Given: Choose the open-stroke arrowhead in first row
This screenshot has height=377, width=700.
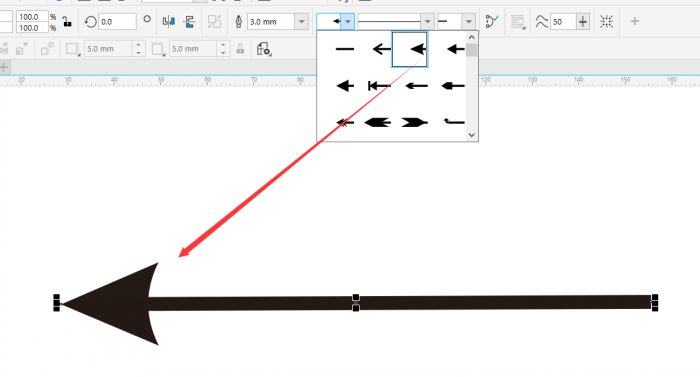Looking at the screenshot, I should pos(382,49).
